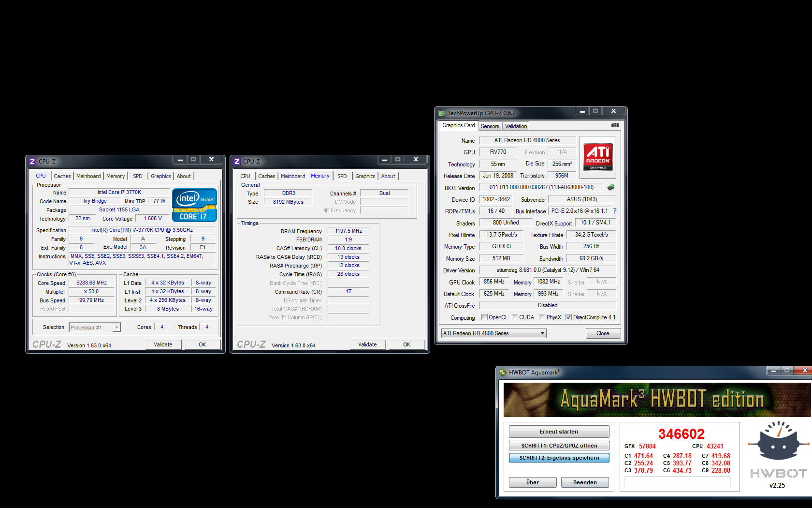
Task: Open Caches tab in Memory CPU-Z window
Action: coord(267,176)
